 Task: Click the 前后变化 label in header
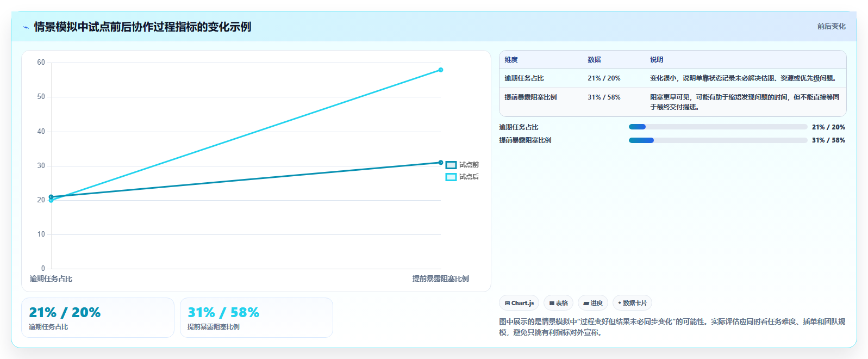pyautogui.click(x=831, y=26)
